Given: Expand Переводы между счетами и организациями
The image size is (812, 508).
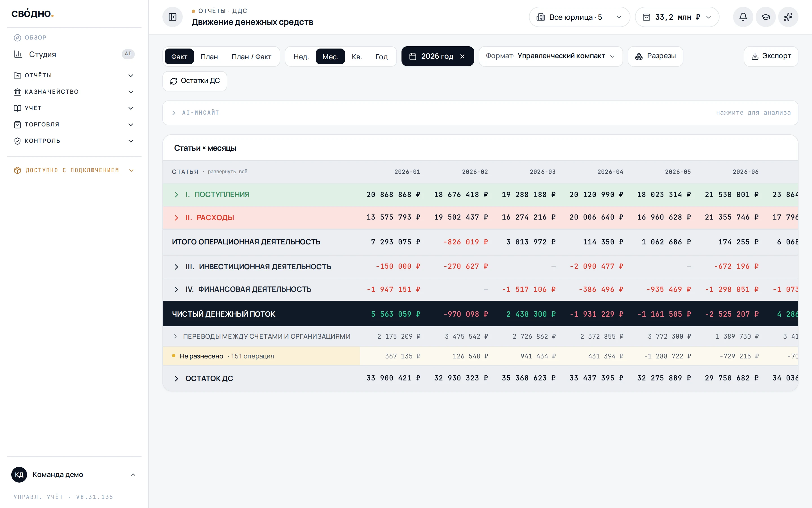Looking at the screenshot, I should (x=175, y=336).
